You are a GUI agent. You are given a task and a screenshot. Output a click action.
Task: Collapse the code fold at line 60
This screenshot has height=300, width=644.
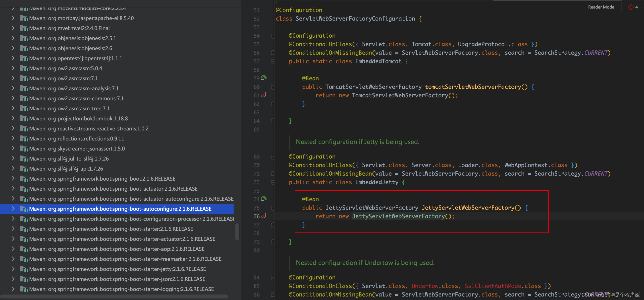point(273,87)
